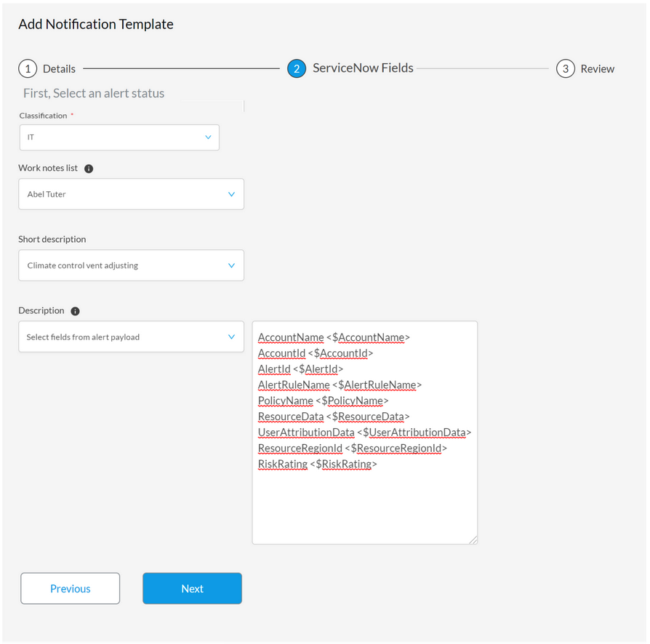Click the Next button
Screen dimensions: 650x644
(192, 588)
